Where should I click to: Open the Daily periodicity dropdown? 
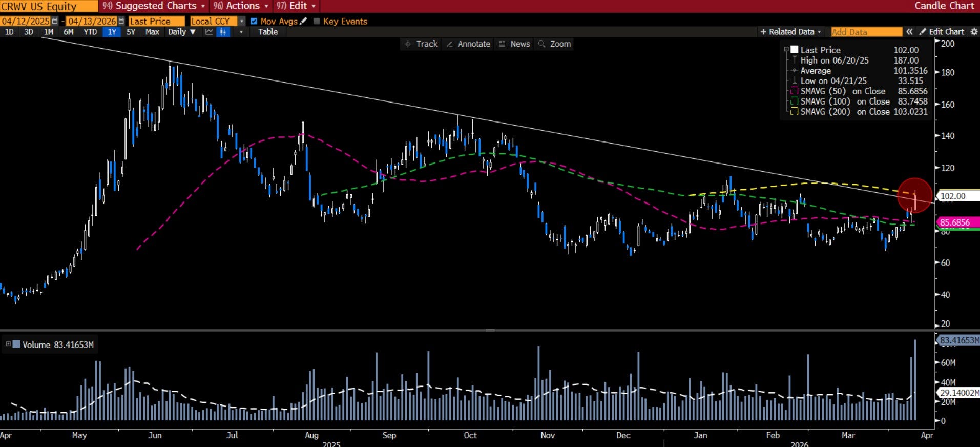182,32
